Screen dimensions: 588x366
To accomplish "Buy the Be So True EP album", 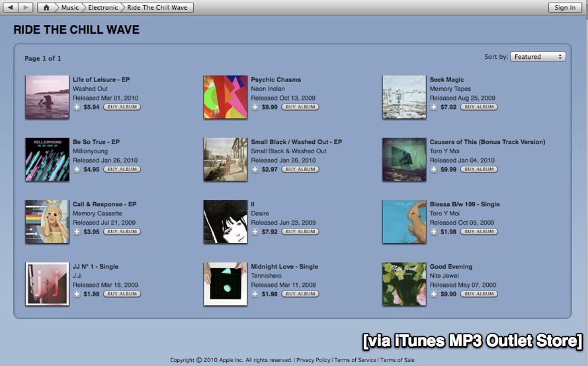I will coord(122,169).
